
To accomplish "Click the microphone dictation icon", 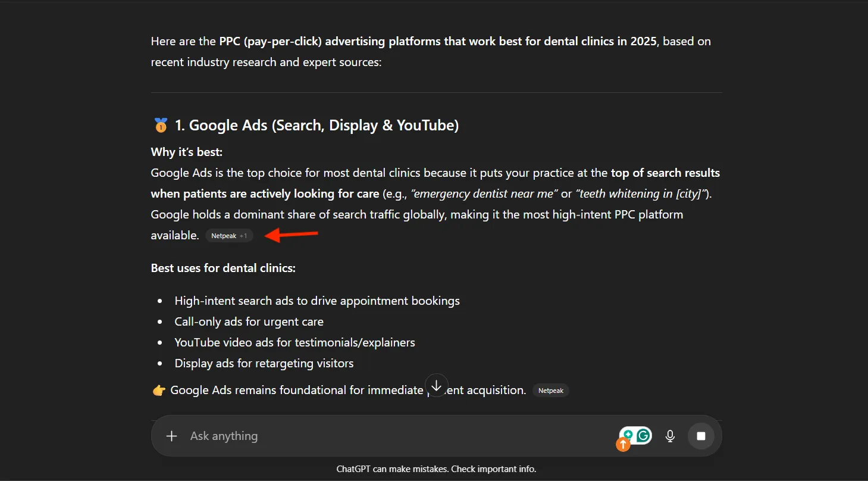I will pyautogui.click(x=670, y=436).
